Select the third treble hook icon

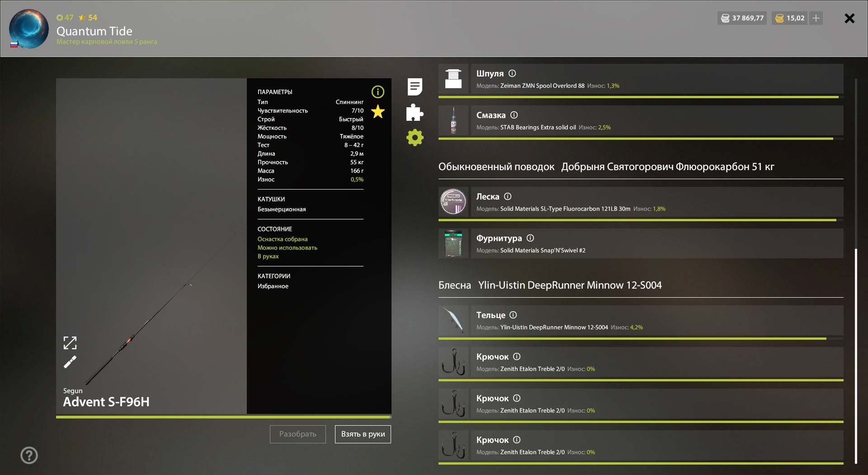pyautogui.click(x=453, y=445)
